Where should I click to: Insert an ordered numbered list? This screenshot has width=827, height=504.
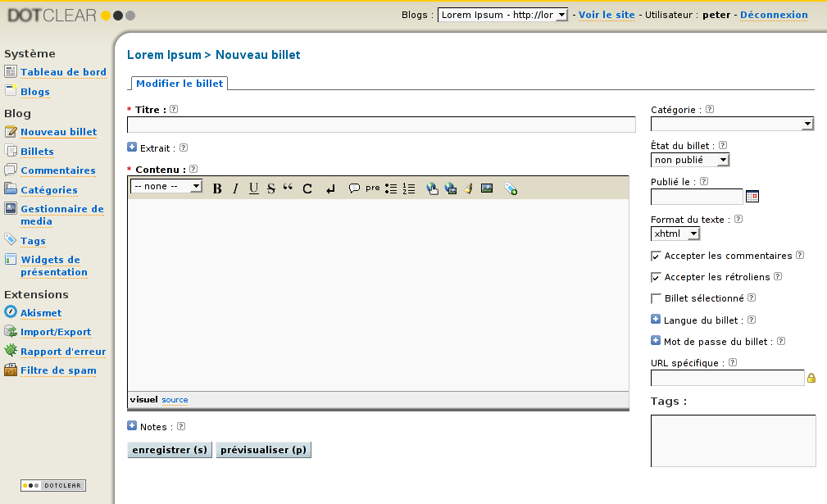click(409, 188)
